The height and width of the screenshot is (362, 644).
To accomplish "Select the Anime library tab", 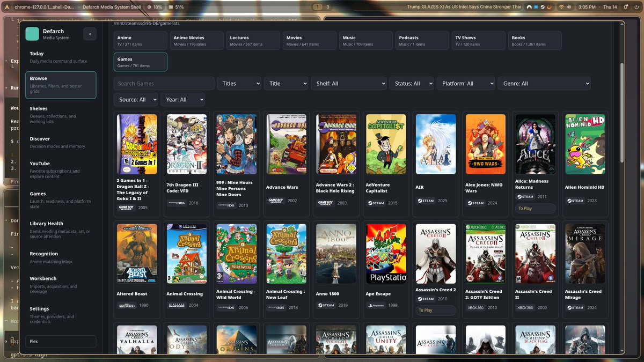I will pyautogui.click(x=141, y=41).
